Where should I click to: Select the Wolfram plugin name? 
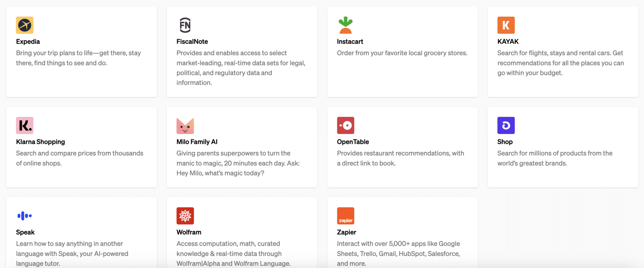point(189,232)
